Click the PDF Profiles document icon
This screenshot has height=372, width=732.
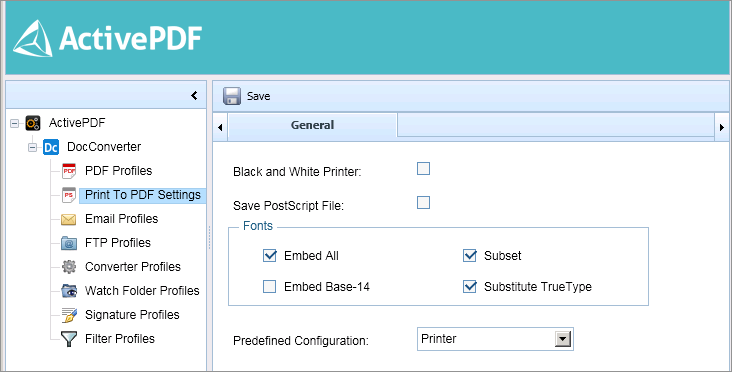coord(69,171)
